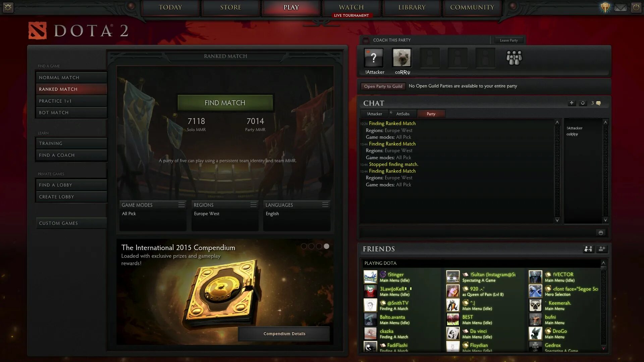
Task: Switch to the Party chat tab
Action: (x=430, y=114)
